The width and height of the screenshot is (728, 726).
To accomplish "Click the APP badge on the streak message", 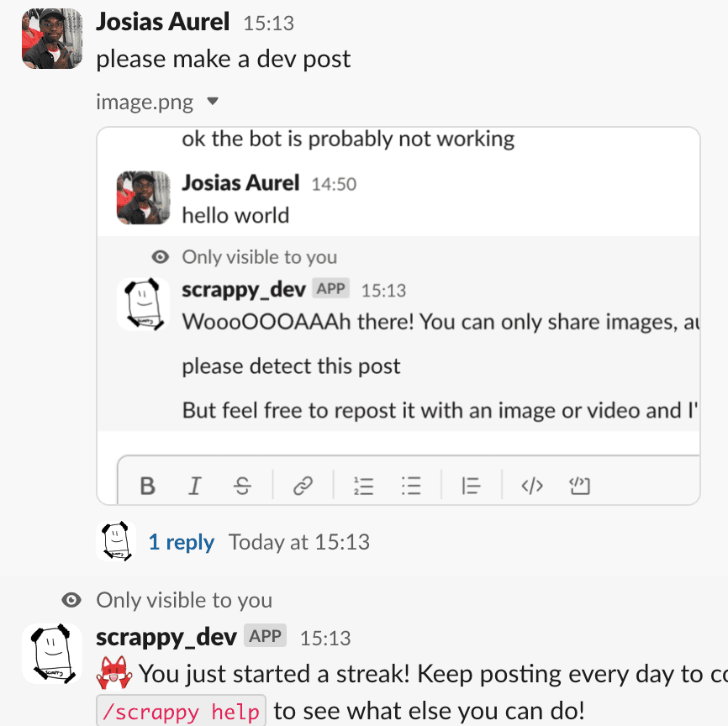I will [266, 636].
